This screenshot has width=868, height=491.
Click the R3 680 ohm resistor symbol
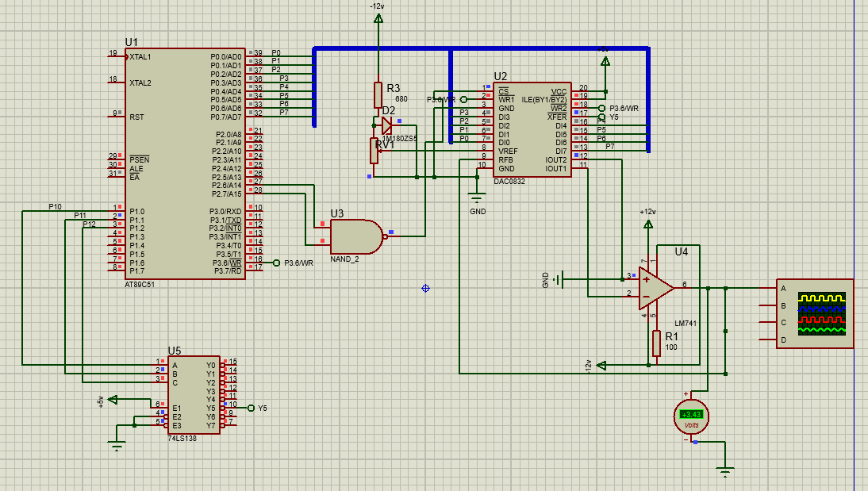pyautogui.click(x=378, y=94)
